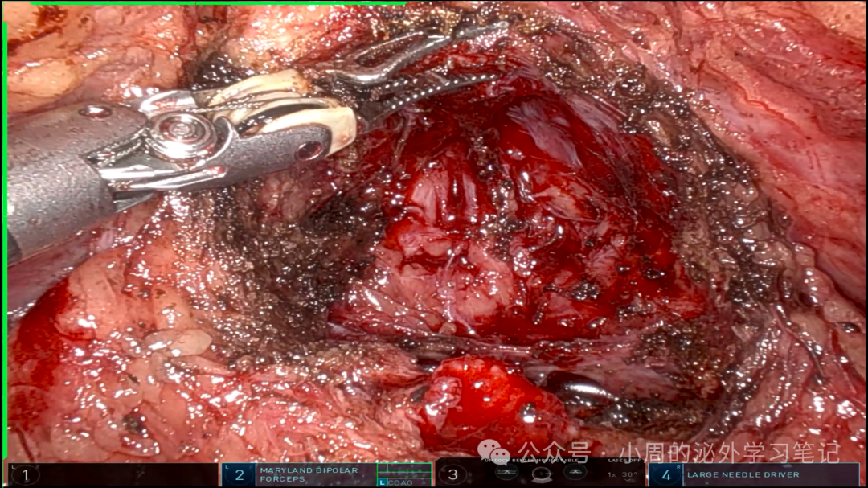Select the arm 3 number circle

click(452, 474)
